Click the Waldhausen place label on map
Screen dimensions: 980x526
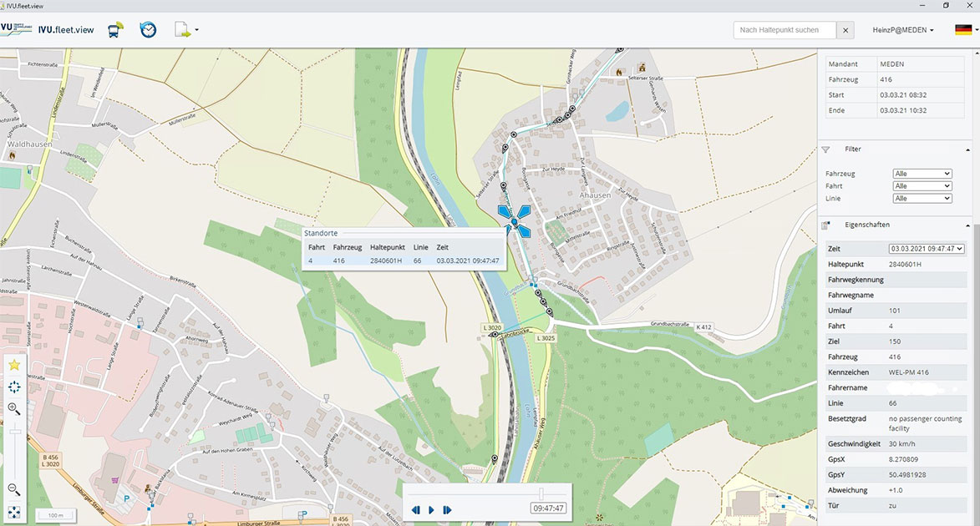[29, 144]
